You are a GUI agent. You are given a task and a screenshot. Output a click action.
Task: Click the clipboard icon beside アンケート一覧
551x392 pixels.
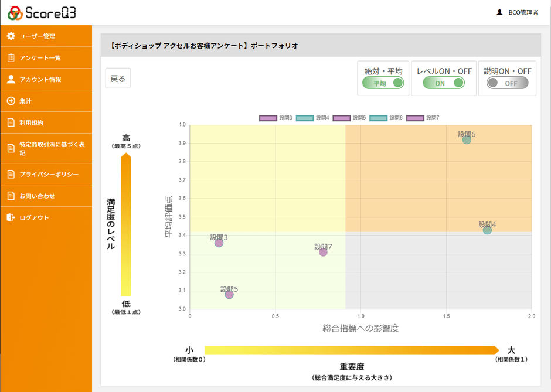click(x=11, y=58)
